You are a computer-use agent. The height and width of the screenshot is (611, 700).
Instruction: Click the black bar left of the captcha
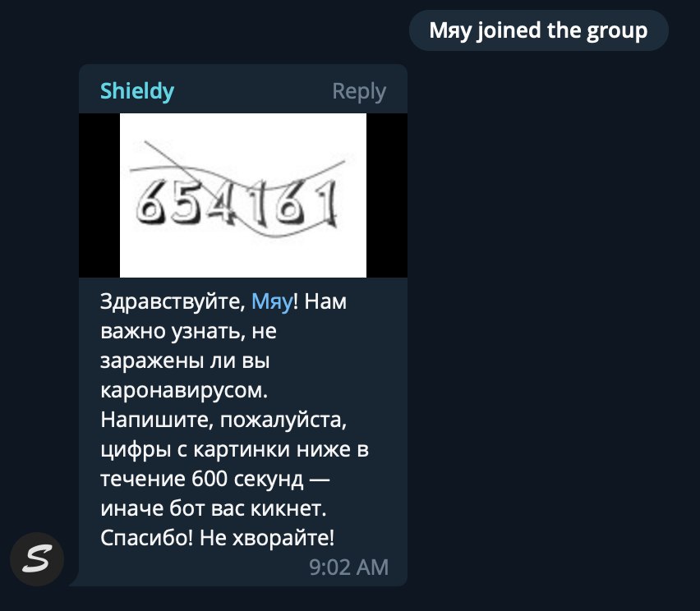point(99,195)
